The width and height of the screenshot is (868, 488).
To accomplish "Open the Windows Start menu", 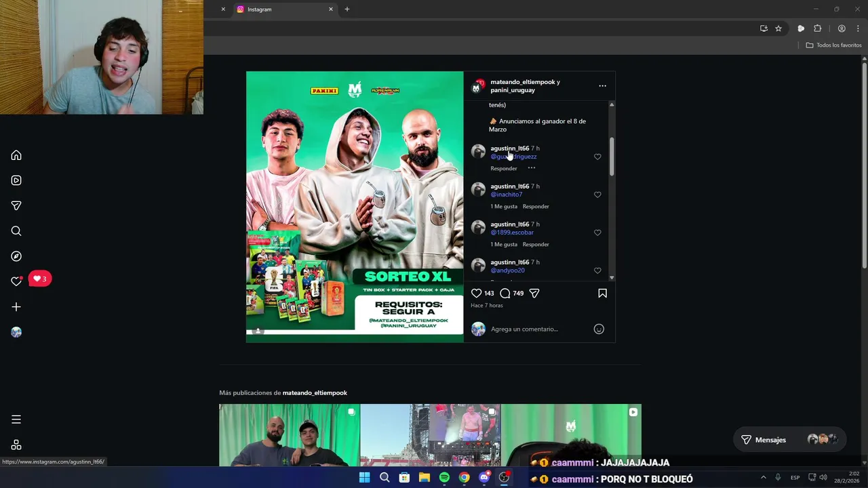I will [x=364, y=478].
